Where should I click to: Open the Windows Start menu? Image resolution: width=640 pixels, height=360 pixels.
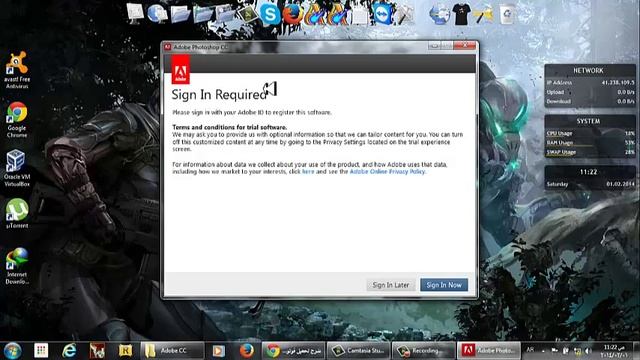pyautogui.click(x=13, y=351)
